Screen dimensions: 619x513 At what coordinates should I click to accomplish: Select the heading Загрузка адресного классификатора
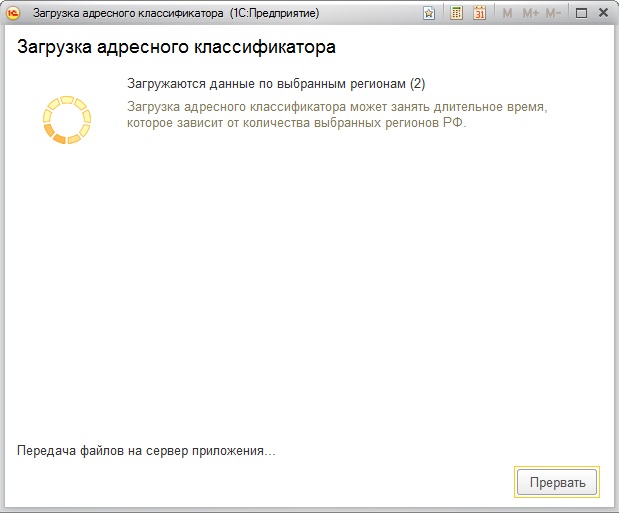click(176, 47)
